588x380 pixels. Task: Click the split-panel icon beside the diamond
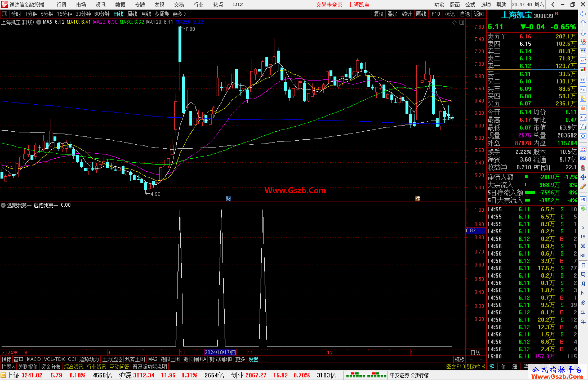(462, 22)
